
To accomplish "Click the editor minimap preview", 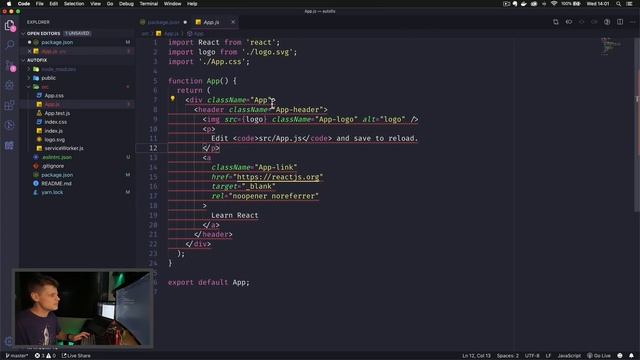I will point(611,46).
